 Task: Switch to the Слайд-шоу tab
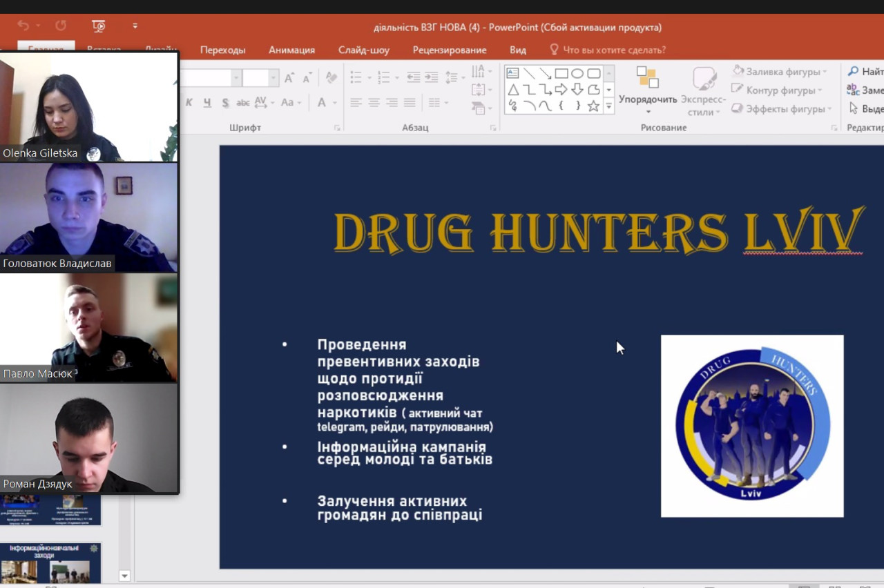(364, 50)
